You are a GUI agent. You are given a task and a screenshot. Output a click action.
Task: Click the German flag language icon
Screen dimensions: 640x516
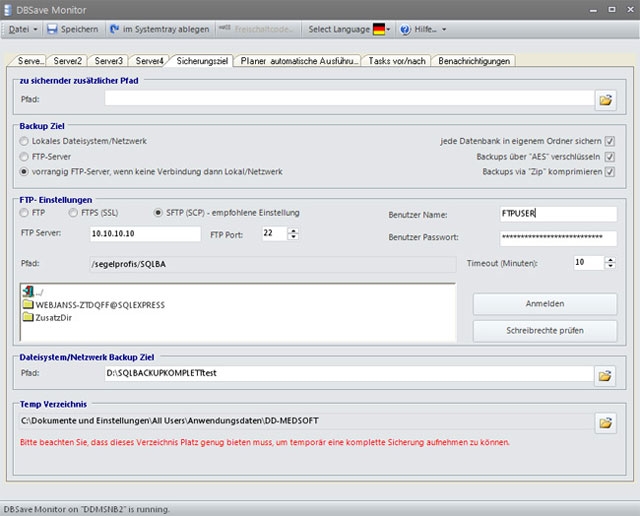[x=380, y=30]
